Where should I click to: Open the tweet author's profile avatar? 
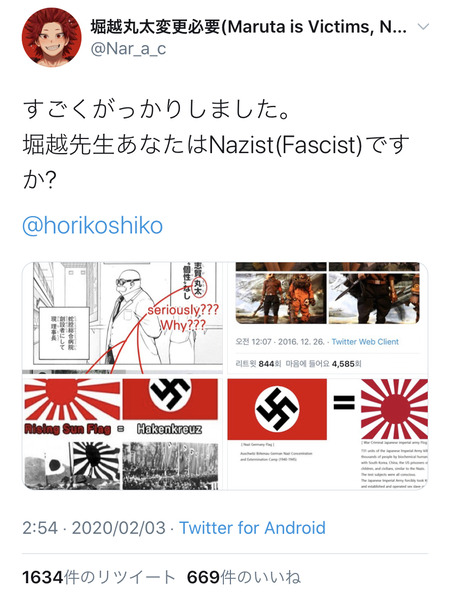(51, 37)
